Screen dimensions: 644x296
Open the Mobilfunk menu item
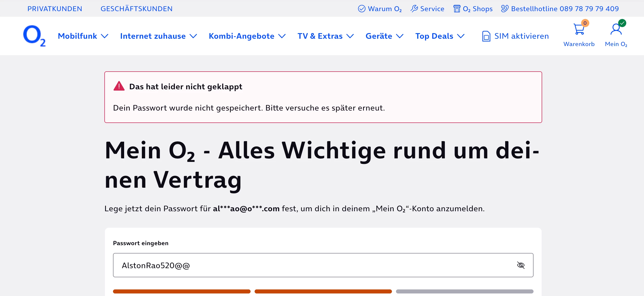pos(78,36)
